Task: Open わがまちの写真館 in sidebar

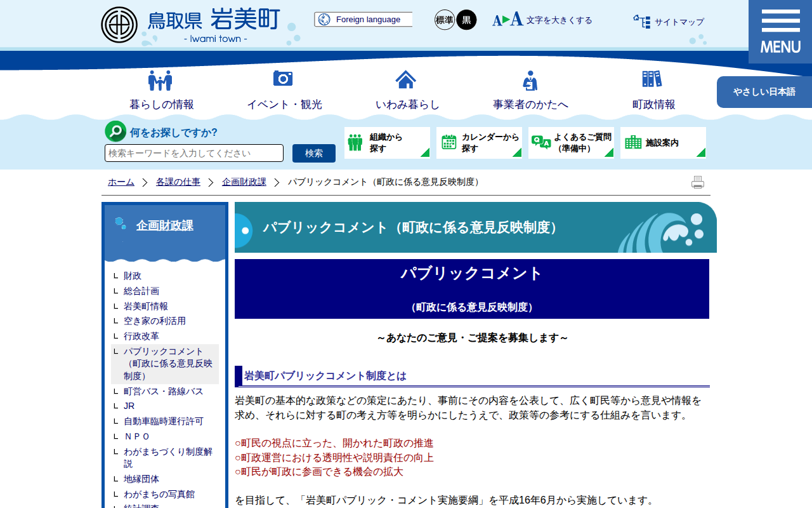Action: point(159,494)
